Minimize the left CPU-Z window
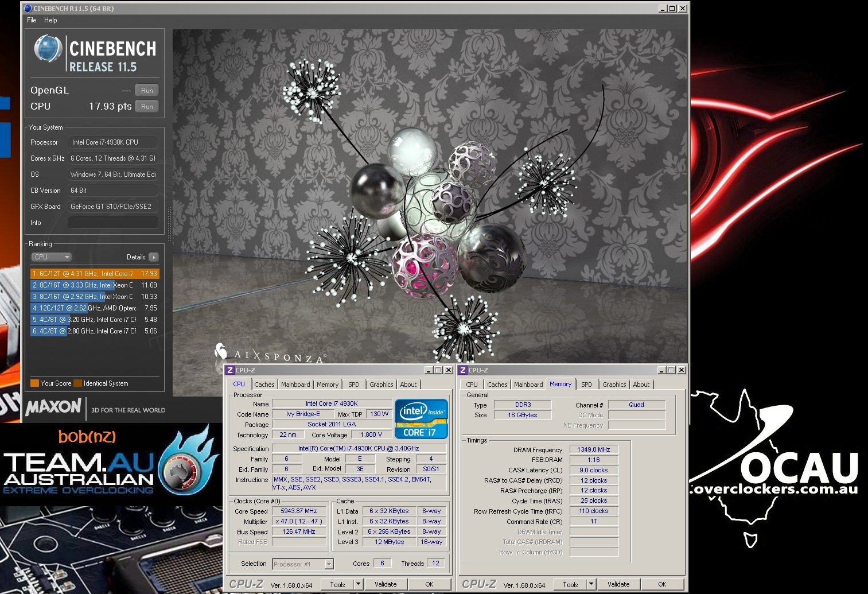 pos(428,370)
